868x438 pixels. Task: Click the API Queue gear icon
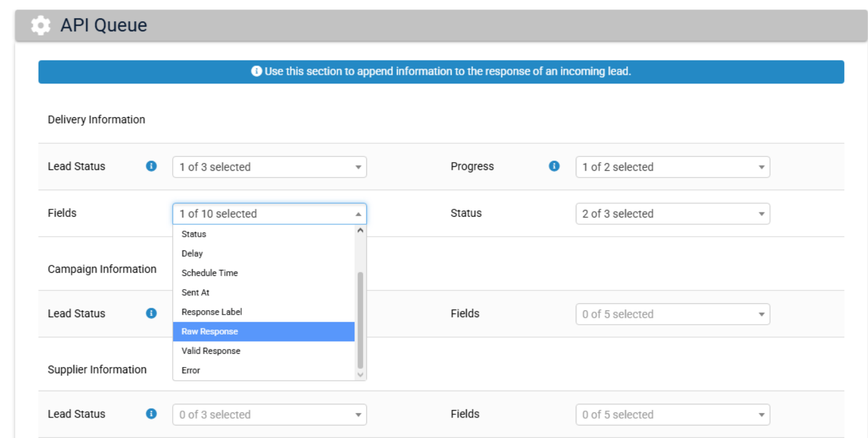pos(41,26)
